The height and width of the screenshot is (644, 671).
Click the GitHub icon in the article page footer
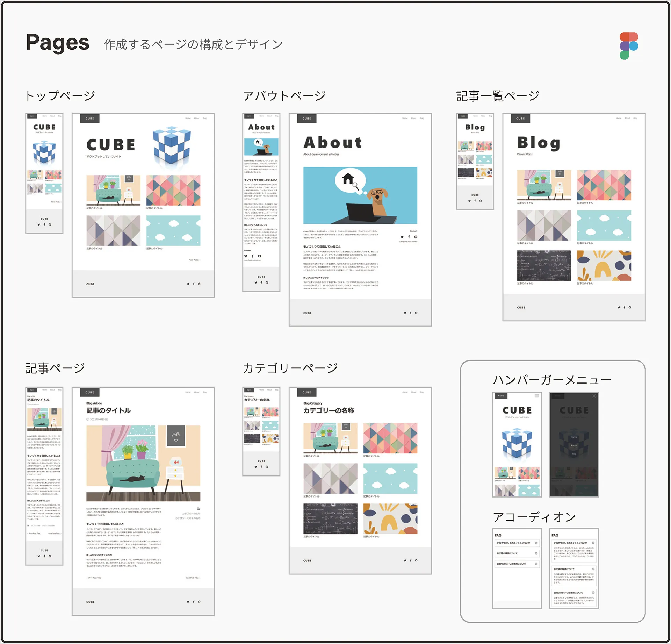(x=199, y=602)
